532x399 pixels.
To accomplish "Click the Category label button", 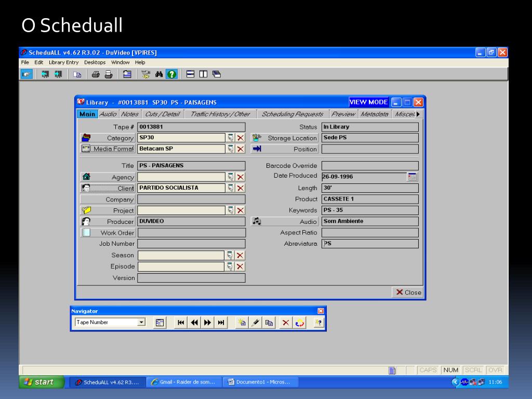I will [x=108, y=138].
